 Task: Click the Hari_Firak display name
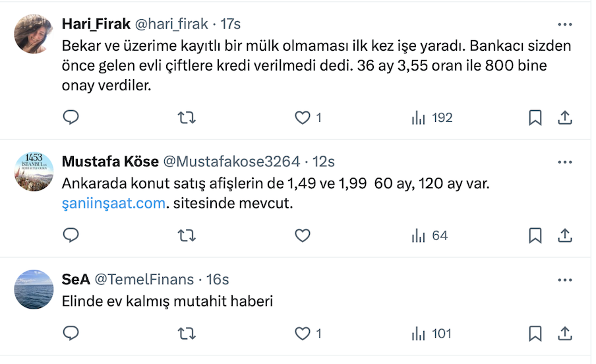(95, 24)
